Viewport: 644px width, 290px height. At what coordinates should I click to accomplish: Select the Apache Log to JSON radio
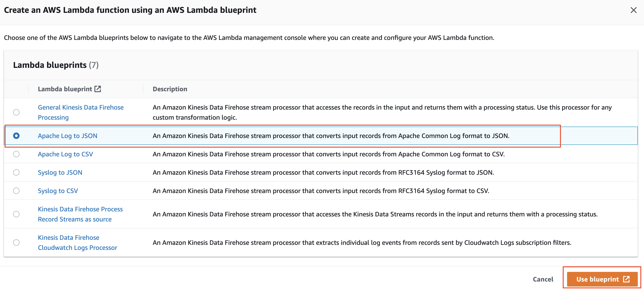tap(16, 136)
